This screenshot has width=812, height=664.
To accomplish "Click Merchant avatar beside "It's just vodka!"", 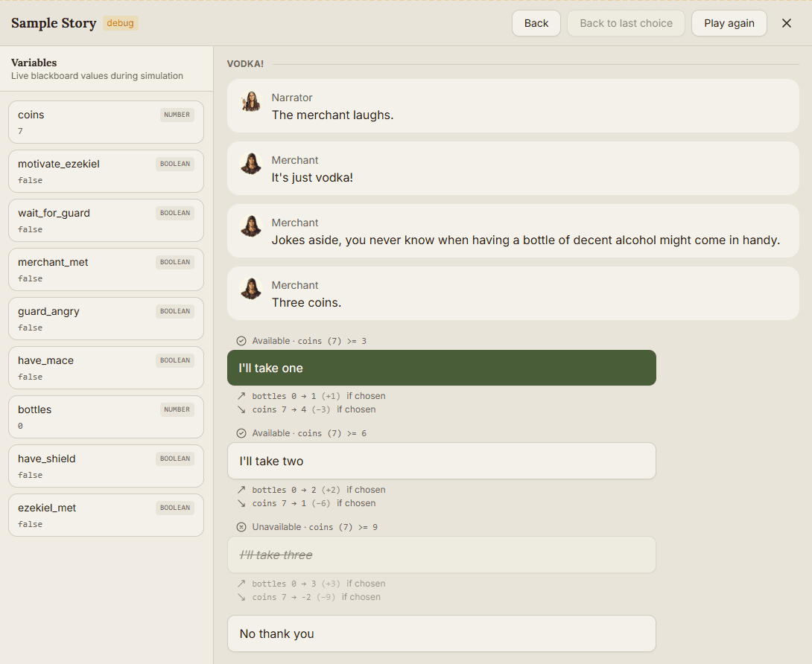I will (251, 164).
